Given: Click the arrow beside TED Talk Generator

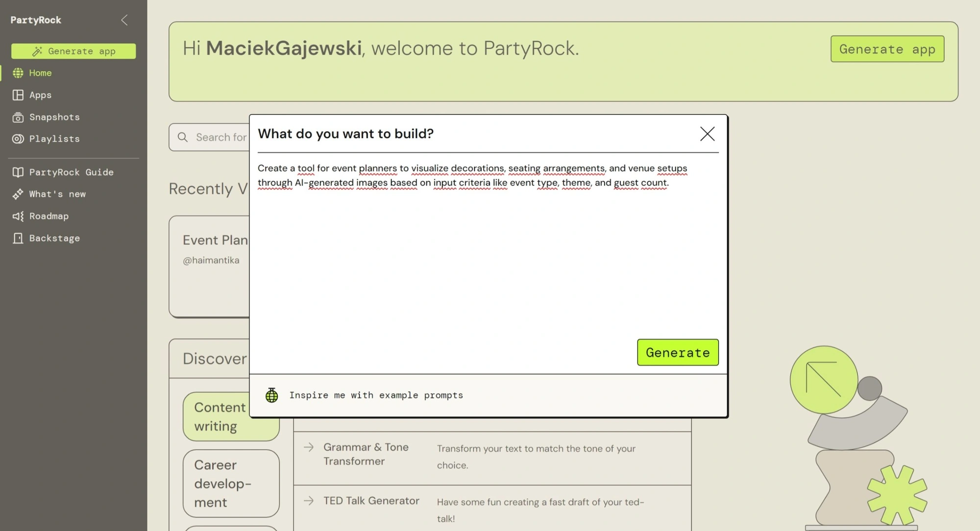Looking at the screenshot, I should pos(309,501).
